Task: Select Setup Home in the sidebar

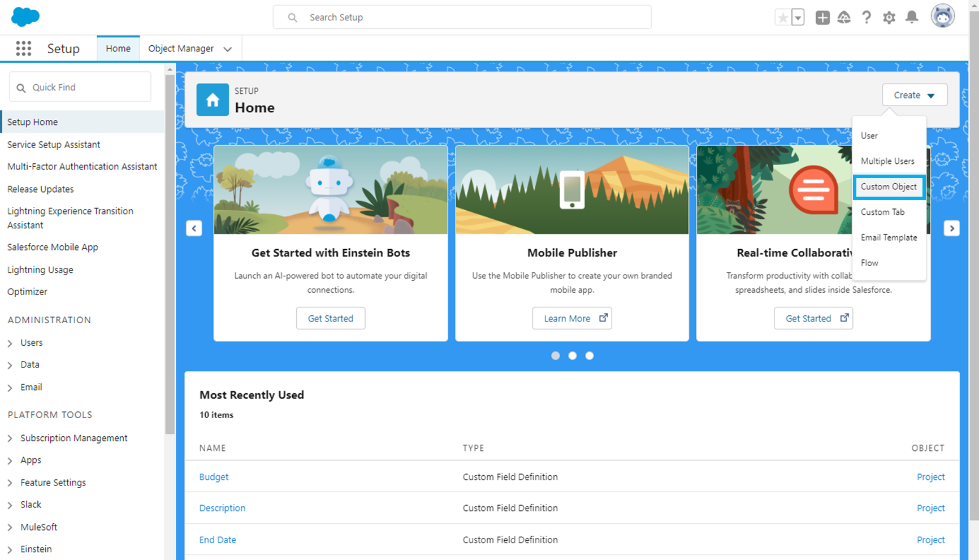Action: [x=83, y=122]
